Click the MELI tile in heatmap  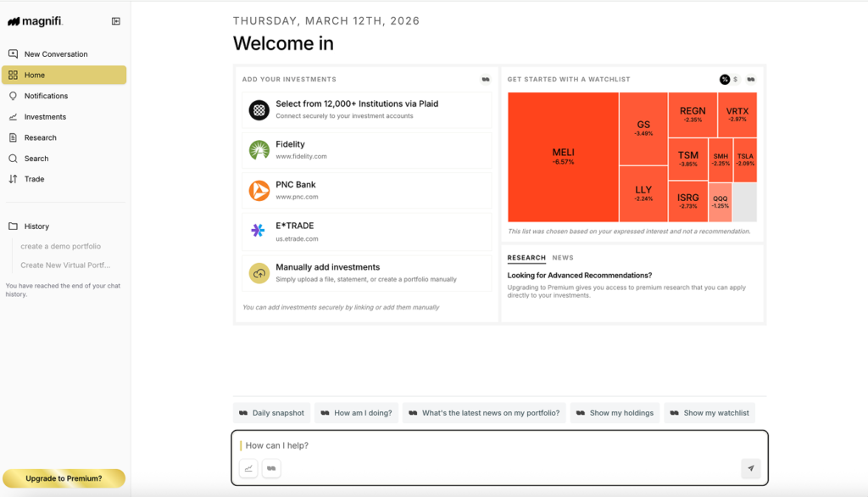pyautogui.click(x=563, y=157)
